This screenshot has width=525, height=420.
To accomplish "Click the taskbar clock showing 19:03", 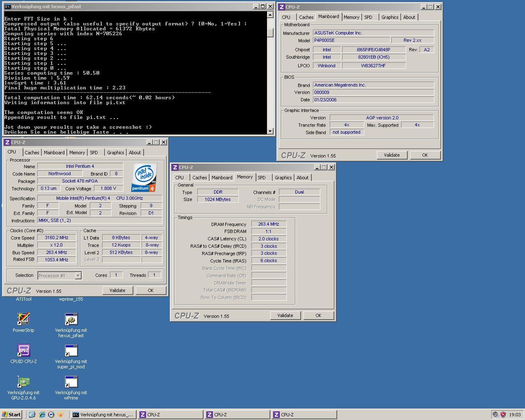I will (x=515, y=415).
